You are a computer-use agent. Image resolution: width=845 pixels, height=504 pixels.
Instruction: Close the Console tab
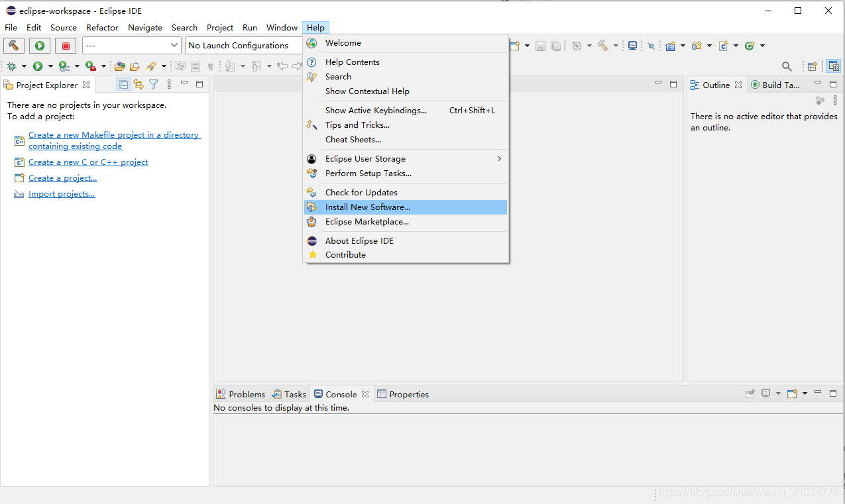(x=365, y=394)
